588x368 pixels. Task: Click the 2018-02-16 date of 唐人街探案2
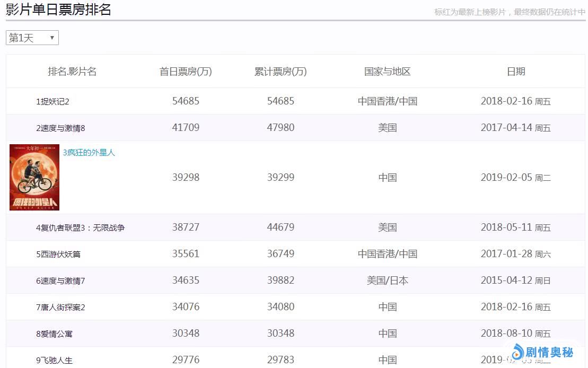click(x=506, y=307)
